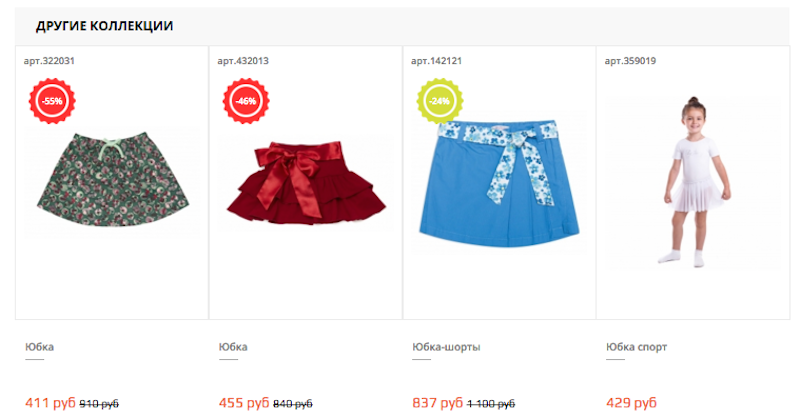Click the red -55% discount badge

(52, 101)
